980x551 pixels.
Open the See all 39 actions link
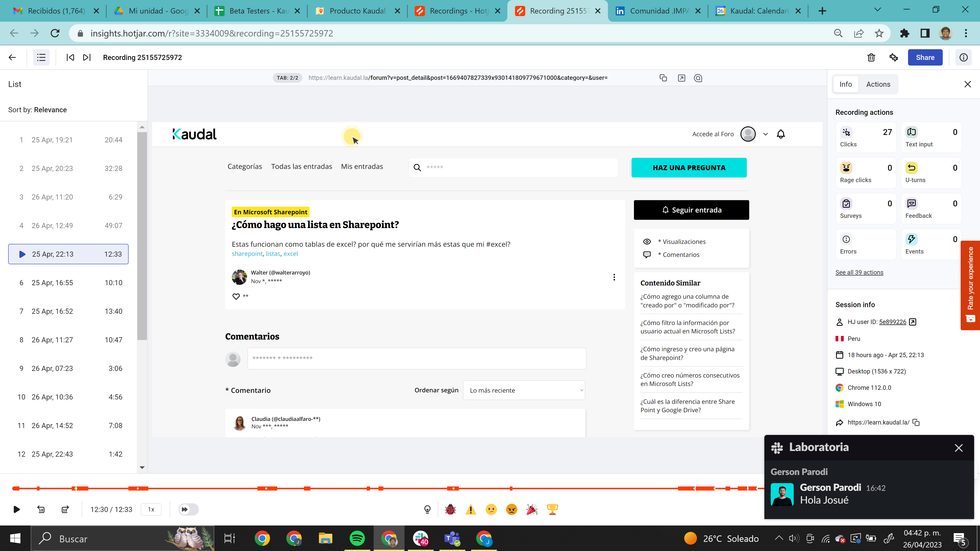click(859, 272)
